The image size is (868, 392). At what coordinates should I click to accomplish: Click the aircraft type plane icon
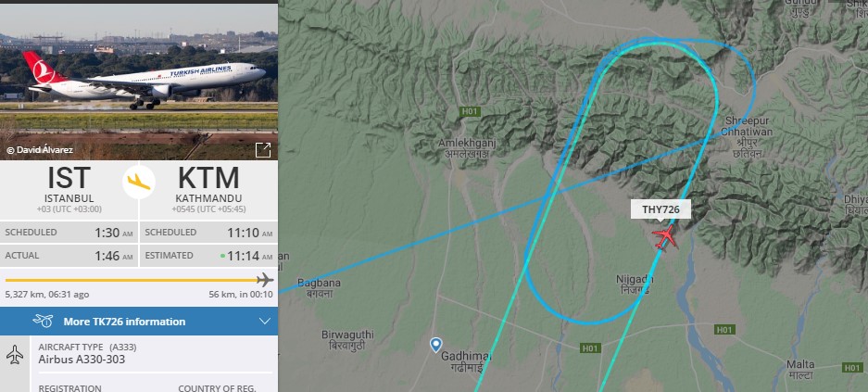[x=15, y=354]
